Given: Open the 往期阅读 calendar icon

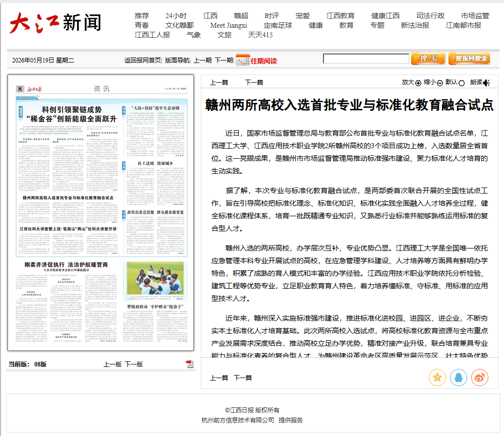Looking at the screenshot, I should 243,60.
